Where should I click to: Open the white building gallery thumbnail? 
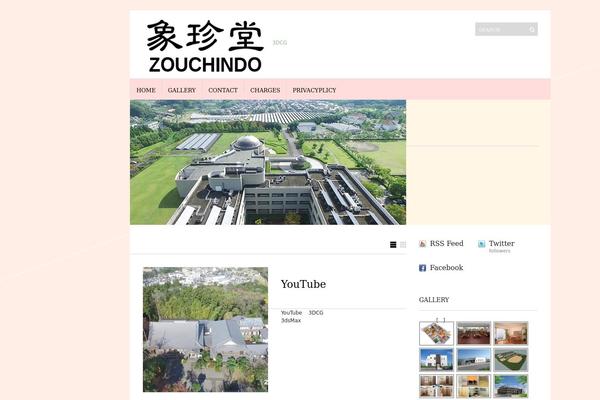(x=436, y=360)
